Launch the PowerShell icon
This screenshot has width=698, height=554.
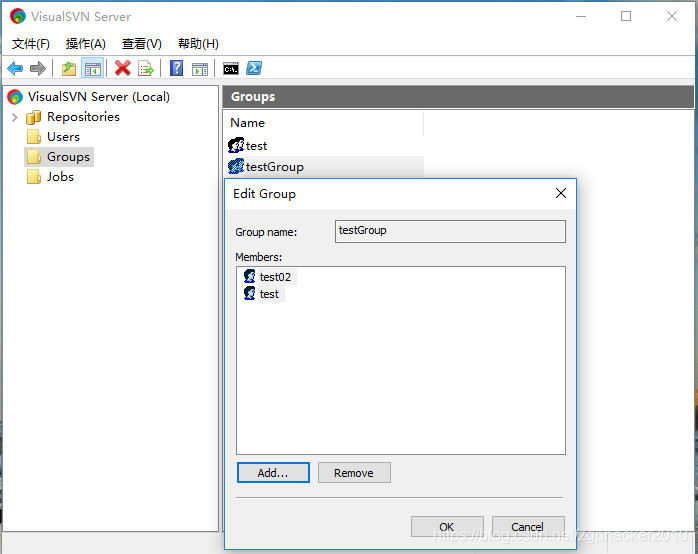pos(254,68)
